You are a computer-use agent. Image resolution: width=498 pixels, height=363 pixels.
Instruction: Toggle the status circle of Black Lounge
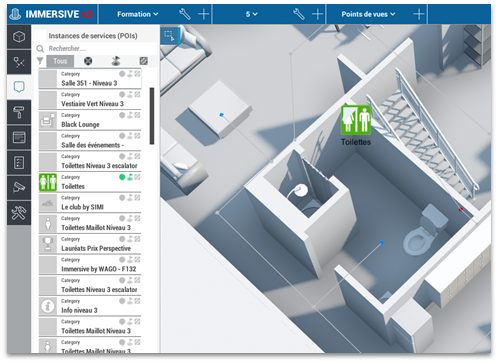click(122, 115)
